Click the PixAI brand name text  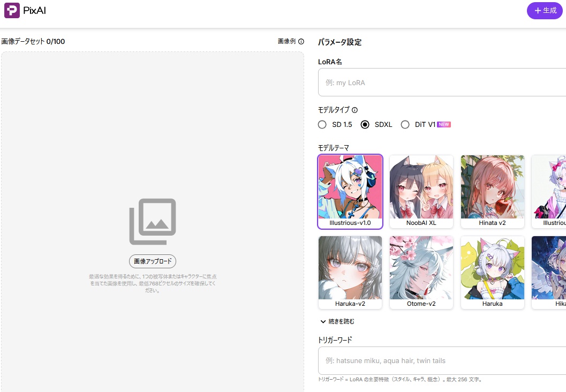pos(35,11)
